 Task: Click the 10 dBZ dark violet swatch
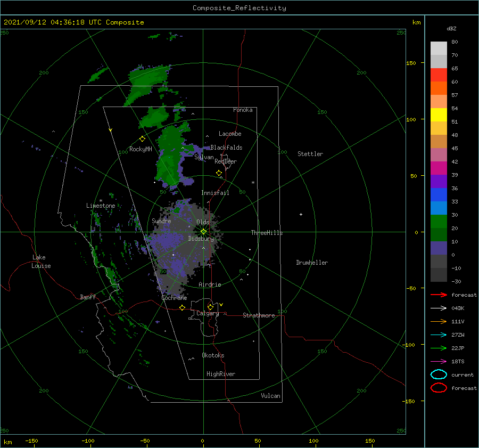click(x=439, y=248)
